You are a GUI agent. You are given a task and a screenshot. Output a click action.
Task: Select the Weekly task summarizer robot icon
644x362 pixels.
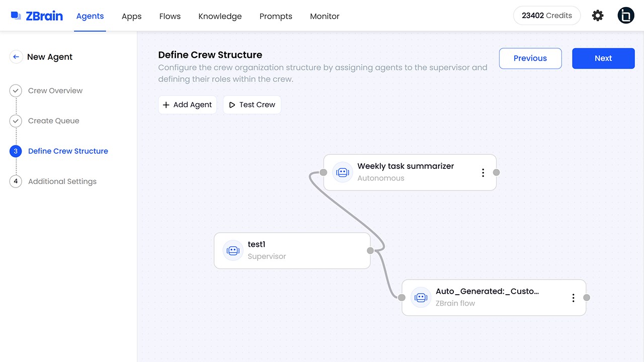tap(343, 172)
